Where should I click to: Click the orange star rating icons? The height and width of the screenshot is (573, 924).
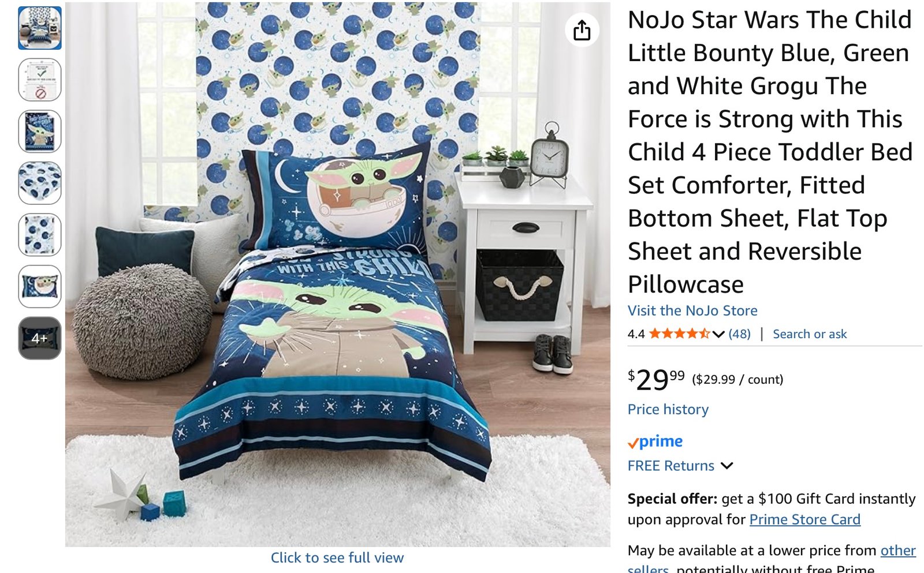click(679, 334)
